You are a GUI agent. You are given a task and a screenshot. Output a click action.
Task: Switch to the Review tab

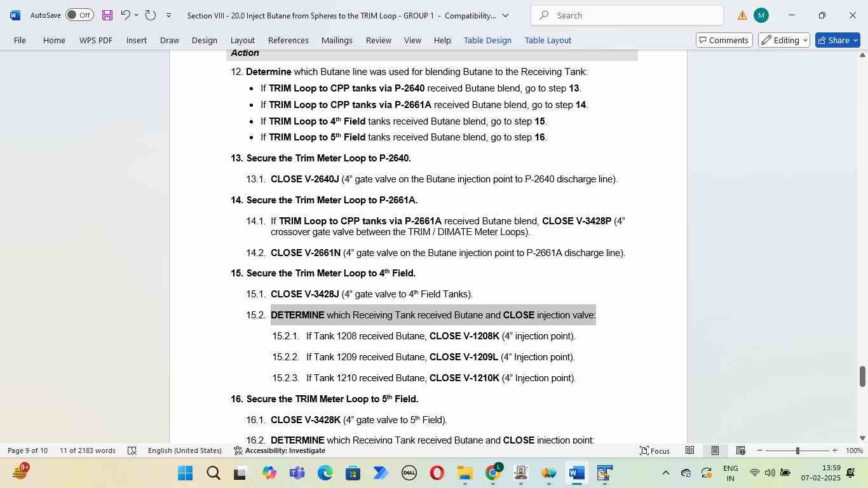(379, 40)
